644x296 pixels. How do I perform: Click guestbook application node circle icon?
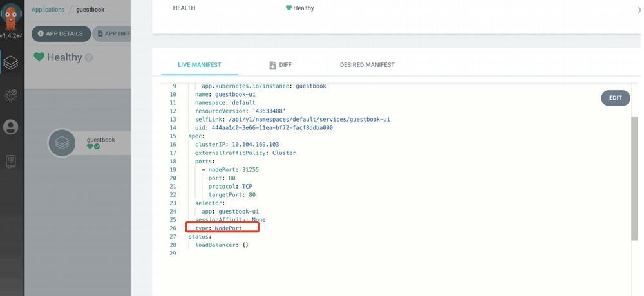click(x=62, y=143)
